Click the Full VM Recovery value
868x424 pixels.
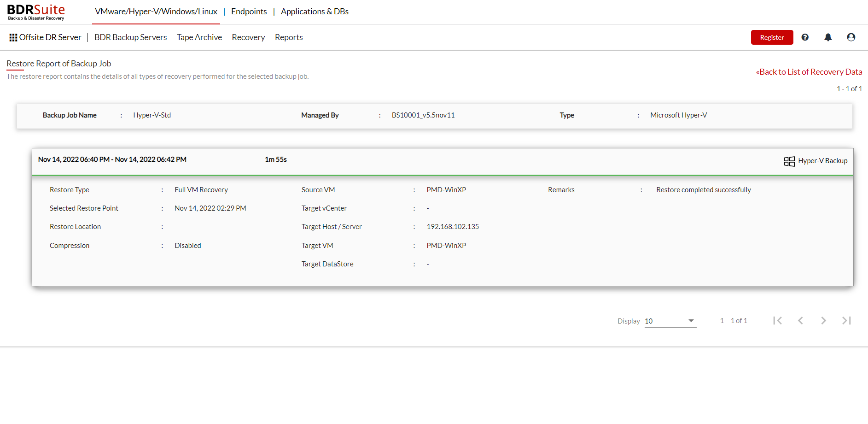click(x=201, y=190)
